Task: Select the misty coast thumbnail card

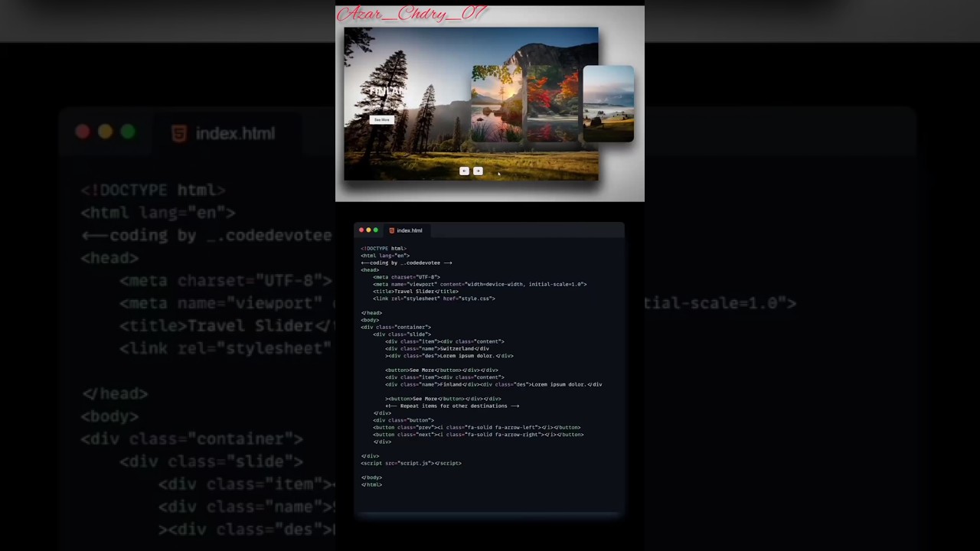Action: tap(609, 104)
